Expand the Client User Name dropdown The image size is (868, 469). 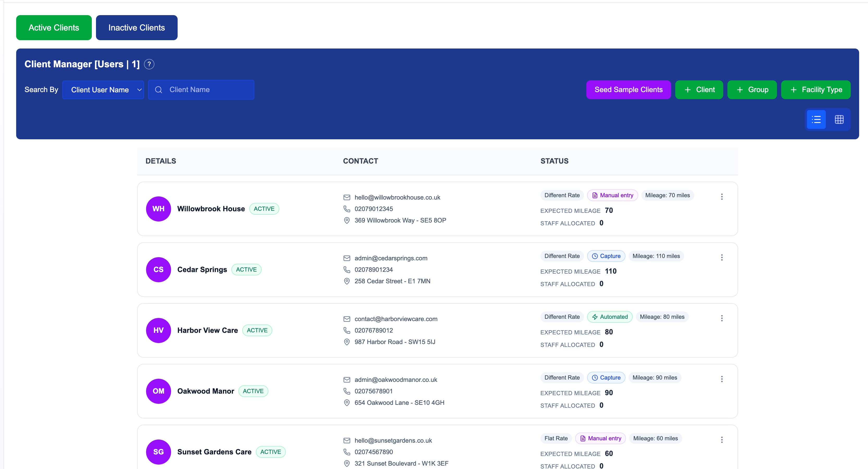[103, 90]
